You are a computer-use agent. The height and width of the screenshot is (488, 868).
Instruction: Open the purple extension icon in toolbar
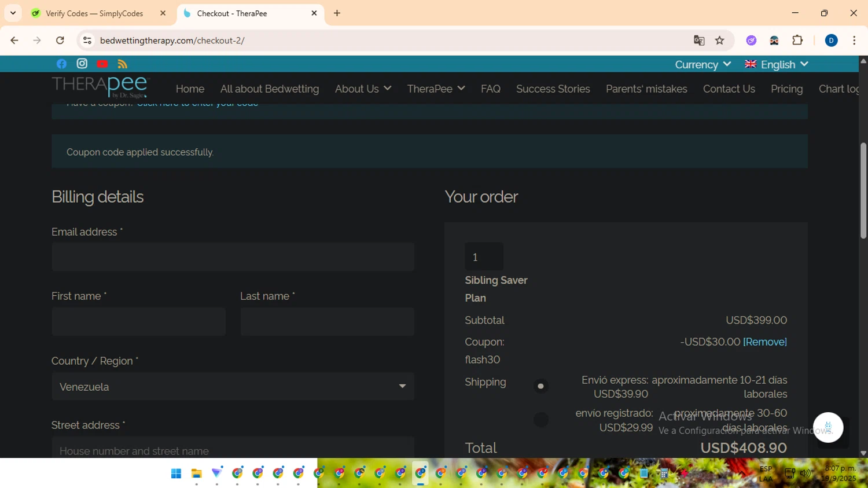click(x=751, y=41)
